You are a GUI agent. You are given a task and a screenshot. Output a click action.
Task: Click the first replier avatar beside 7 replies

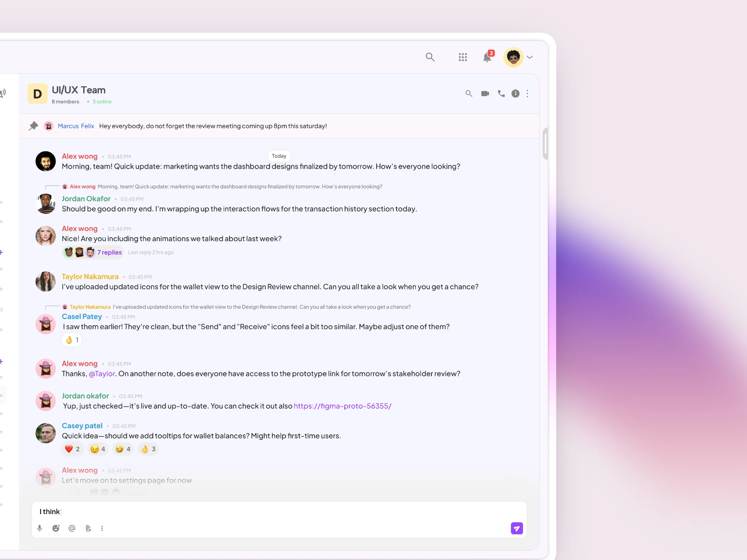(69, 252)
